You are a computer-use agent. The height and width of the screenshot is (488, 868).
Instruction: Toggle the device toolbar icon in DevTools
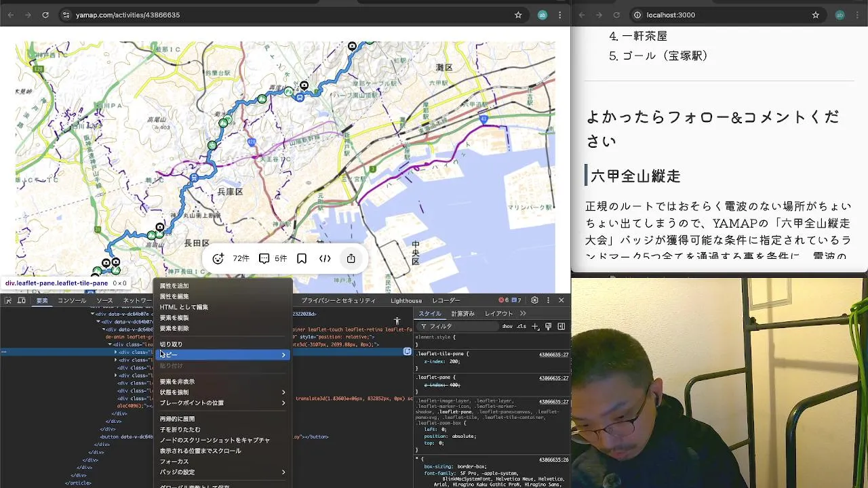tap(22, 300)
